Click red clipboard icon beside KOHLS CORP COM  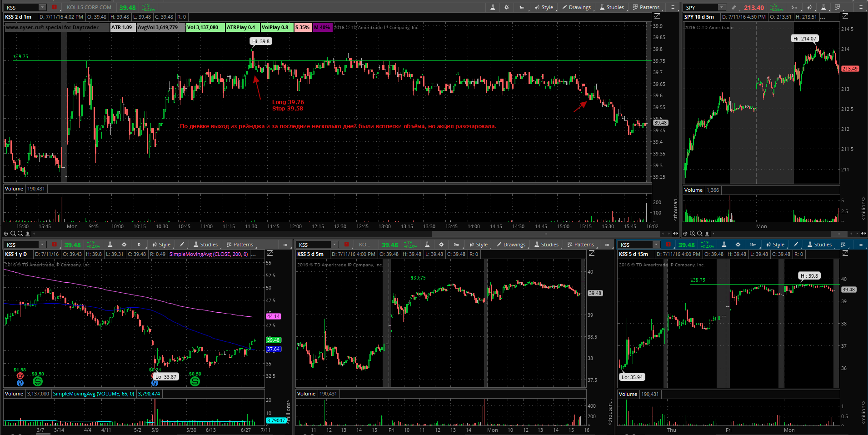click(55, 7)
